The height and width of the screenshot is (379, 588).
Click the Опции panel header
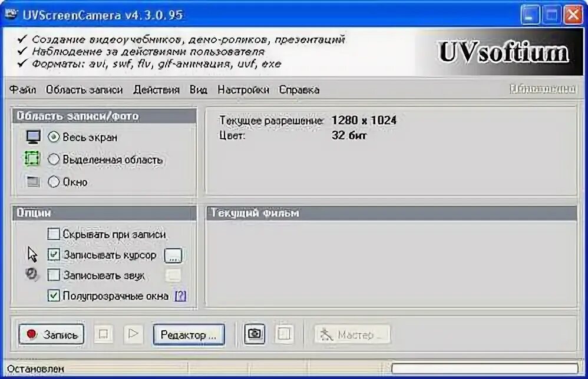104,213
